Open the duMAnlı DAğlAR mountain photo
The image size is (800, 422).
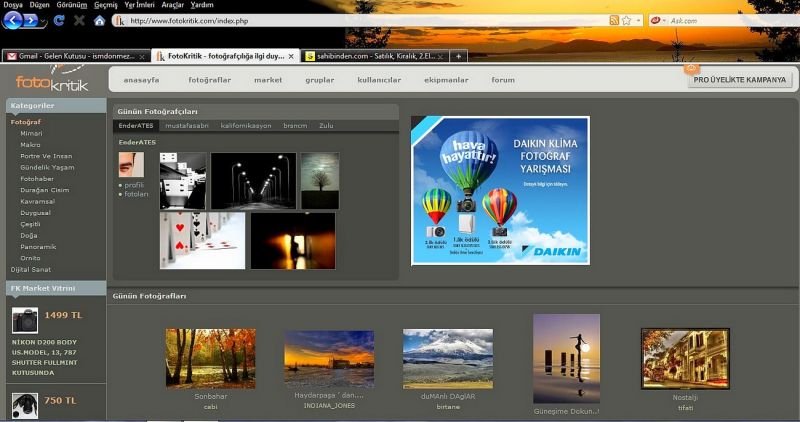[x=448, y=359]
